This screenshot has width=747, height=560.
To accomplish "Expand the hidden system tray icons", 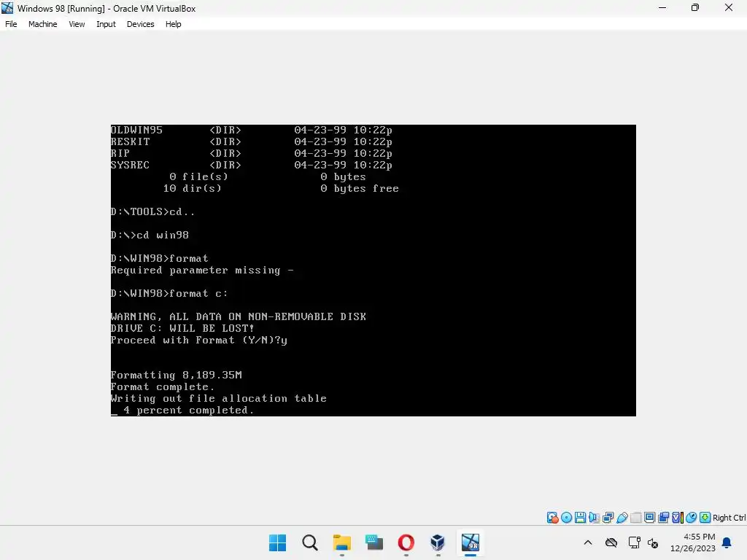I will (588, 542).
